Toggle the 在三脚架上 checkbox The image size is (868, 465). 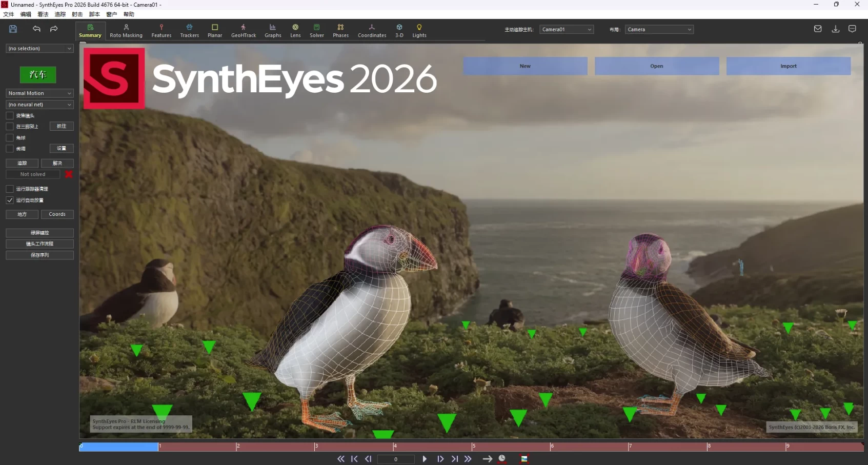pos(10,126)
